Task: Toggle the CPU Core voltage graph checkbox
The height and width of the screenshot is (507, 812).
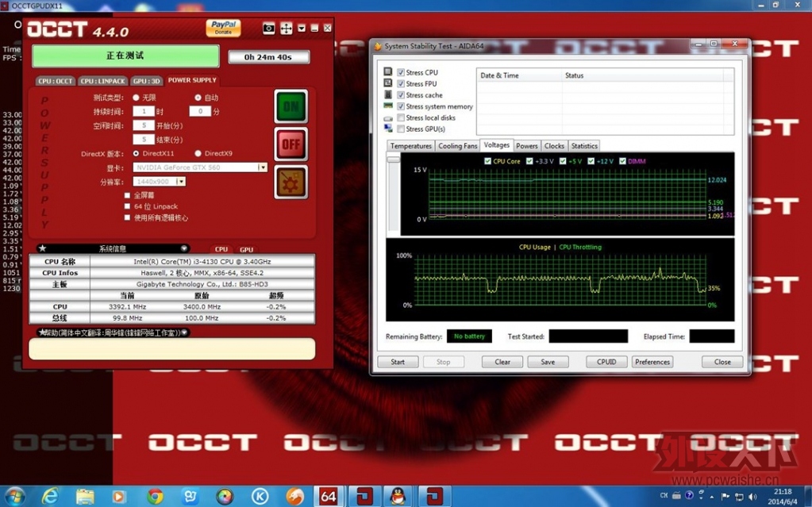Action: tap(487, 161)
